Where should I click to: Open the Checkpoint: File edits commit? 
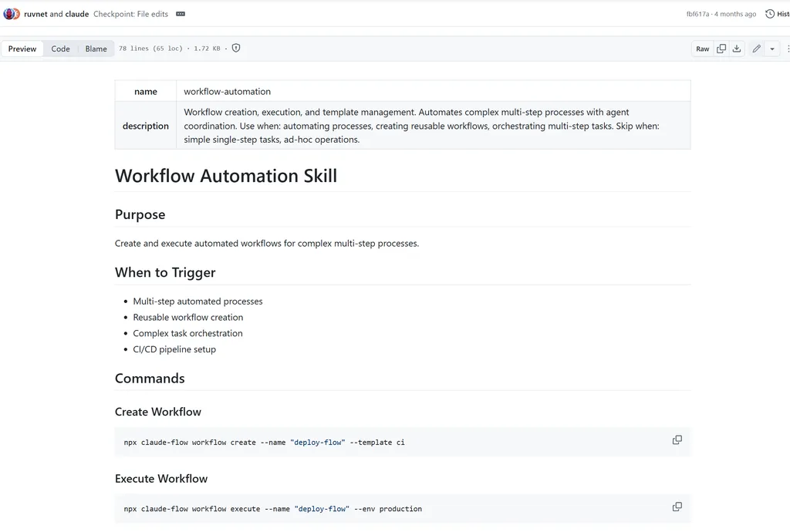click(x=130, y=14)
